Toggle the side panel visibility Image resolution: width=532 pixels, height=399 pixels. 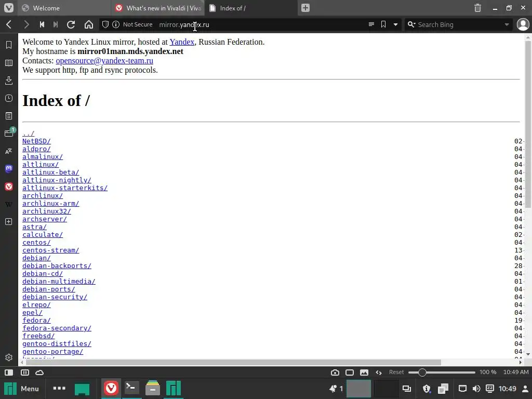click(x=9, y=372)
